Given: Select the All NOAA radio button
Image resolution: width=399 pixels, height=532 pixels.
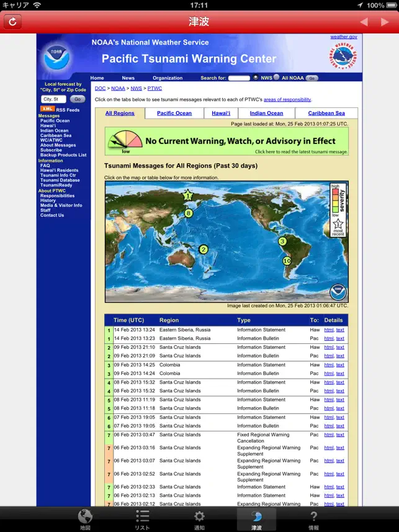Looking at the screenshot, I should pos(277,78).
